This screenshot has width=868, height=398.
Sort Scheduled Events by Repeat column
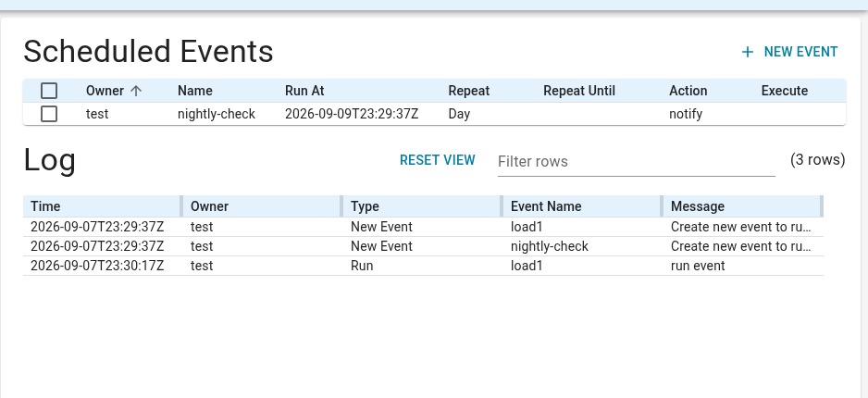click(x=469, y=91)
